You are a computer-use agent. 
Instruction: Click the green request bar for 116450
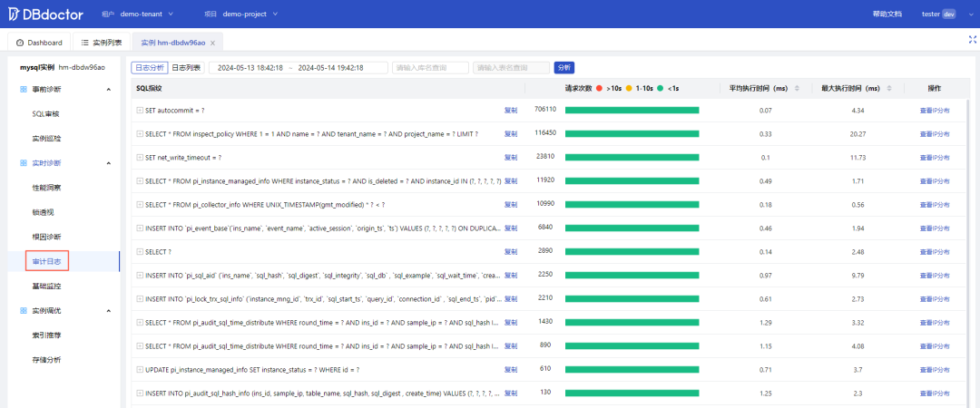[632, 133]
